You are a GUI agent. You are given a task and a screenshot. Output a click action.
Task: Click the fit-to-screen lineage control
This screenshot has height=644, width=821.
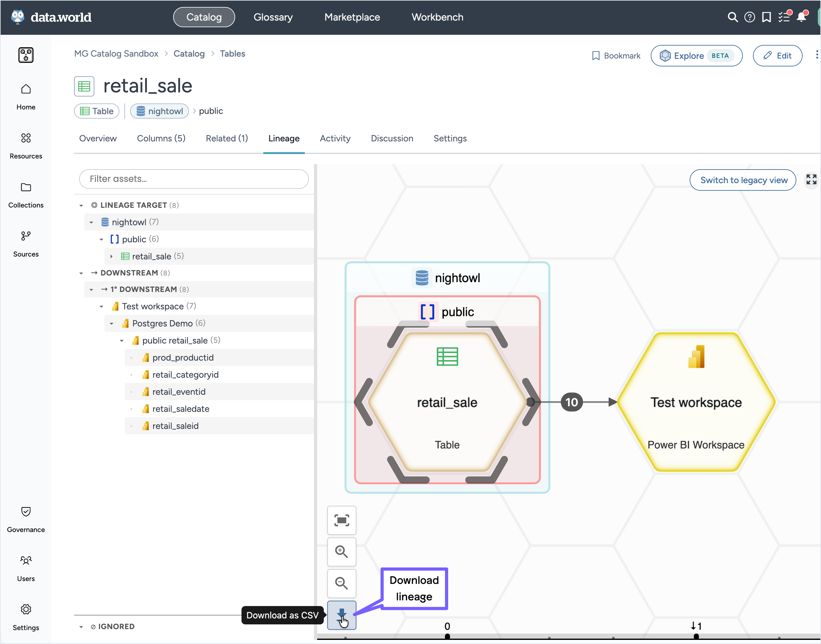tap(342, 520)
